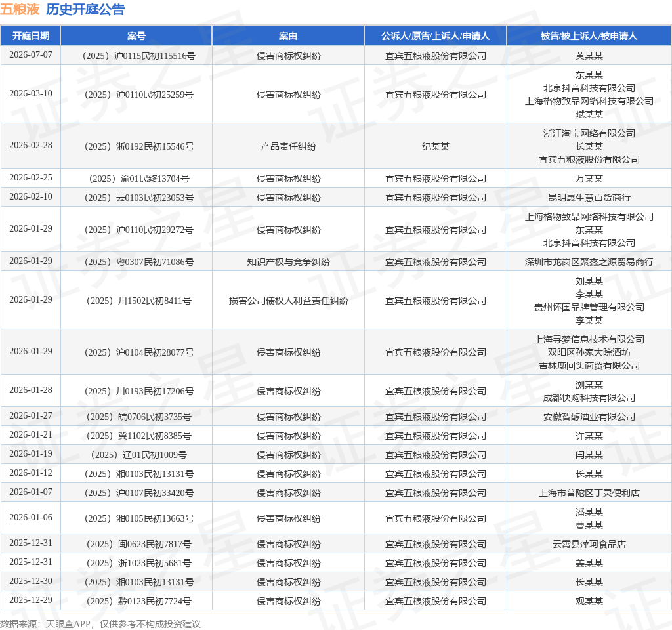Click case number 沪0104民初28077号
The image size is (672, 630).
pyautogui.click(x=139, y=352)
